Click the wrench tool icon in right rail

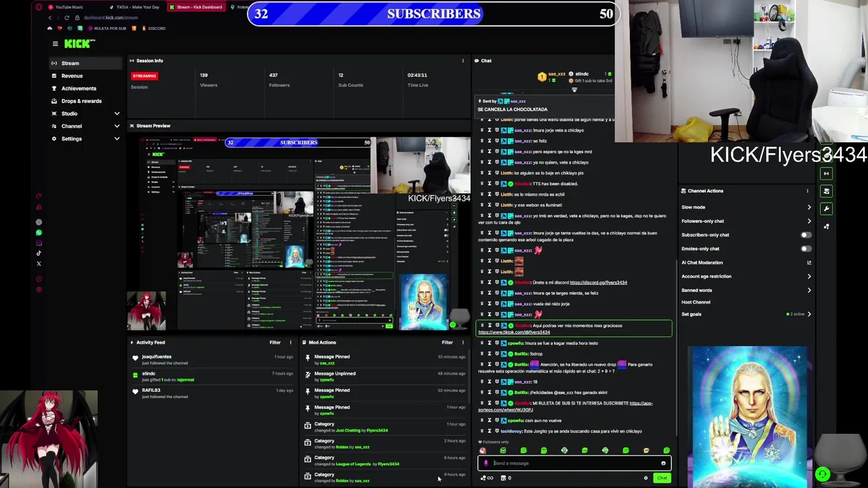[x=826, y=209]
